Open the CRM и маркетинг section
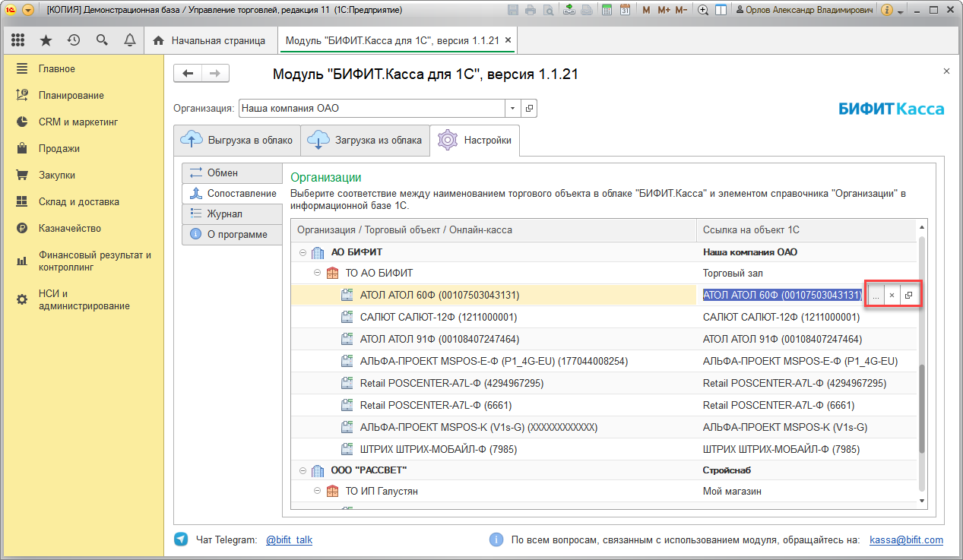Viewport: 963px width, 560px height. click(84, 122)
